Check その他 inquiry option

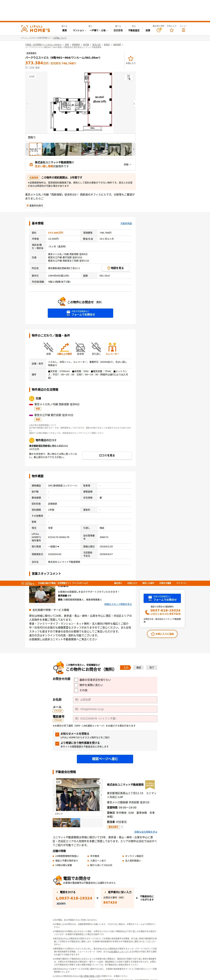click(x=76, y=690)
